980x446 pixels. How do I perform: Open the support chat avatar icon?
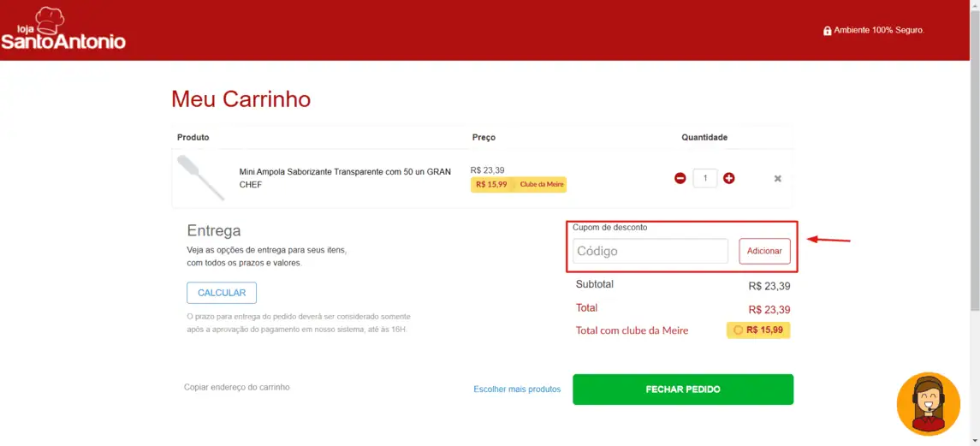(x=928, y=404)
